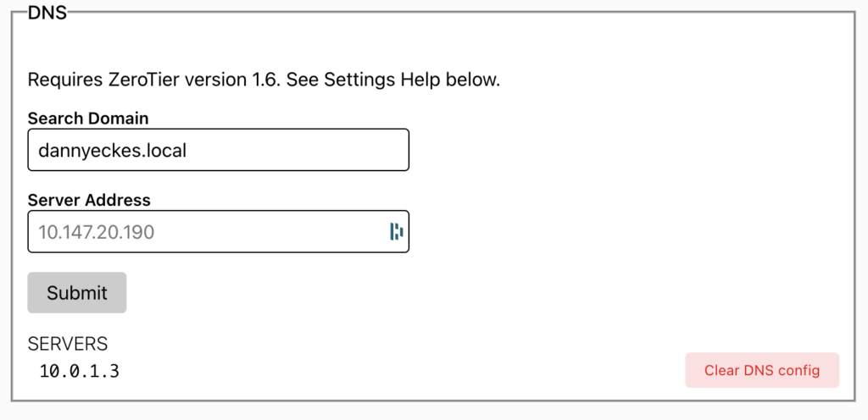
Task: Clear the DNS config
Action: [761, 370]
